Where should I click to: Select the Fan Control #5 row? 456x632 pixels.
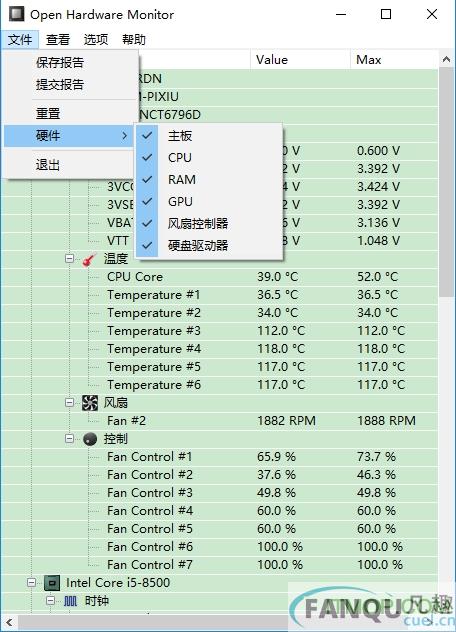(220, 529)
